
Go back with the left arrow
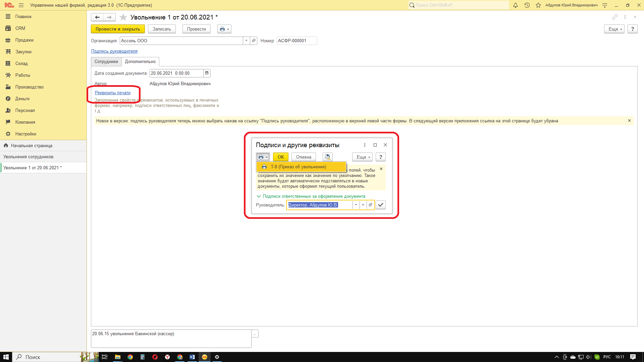click(x=97, y=17)
